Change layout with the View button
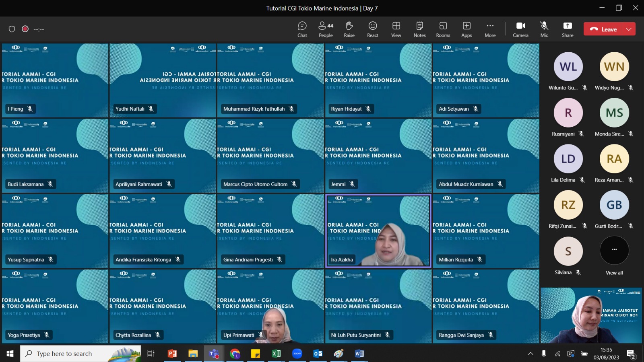This screenshot has height=362, width=644. [396, 29]
